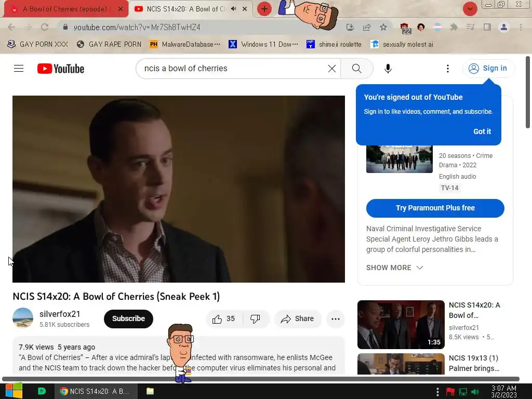The width and height of the screenshot is (532, 399).
Task: Open the MalwareDatabase bookmark
Action: coord(185,45)
